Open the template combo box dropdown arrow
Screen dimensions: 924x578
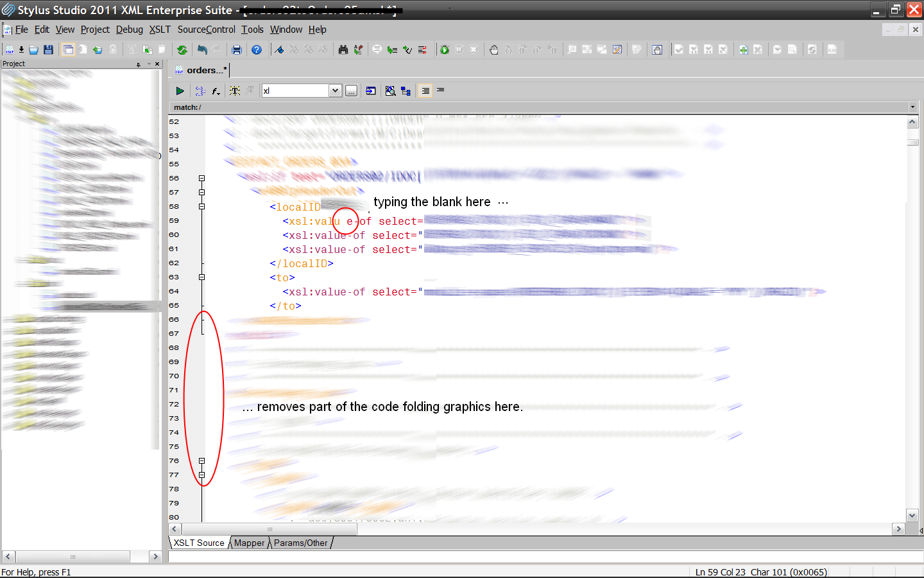pos(335,91)
